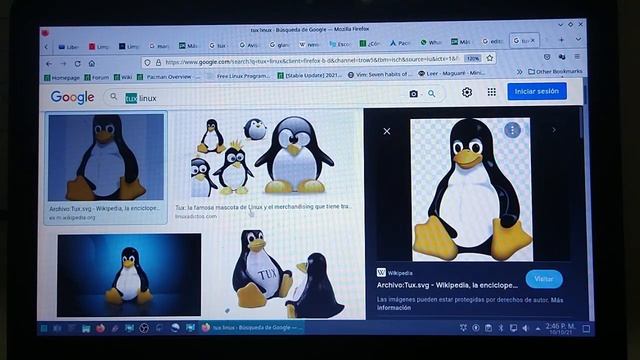Go back with the browser back arrow
Viewport: 640px width, 360px height.
[49, 64]
